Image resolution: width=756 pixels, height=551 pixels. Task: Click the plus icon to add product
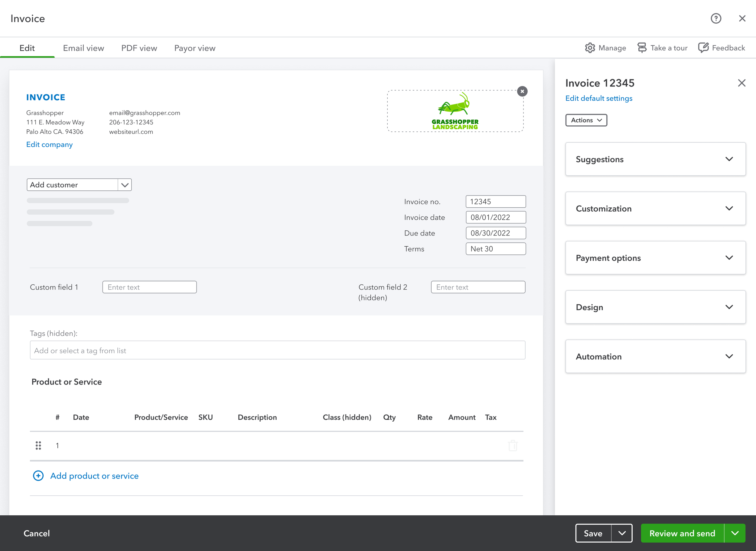(x=38, y=476)
